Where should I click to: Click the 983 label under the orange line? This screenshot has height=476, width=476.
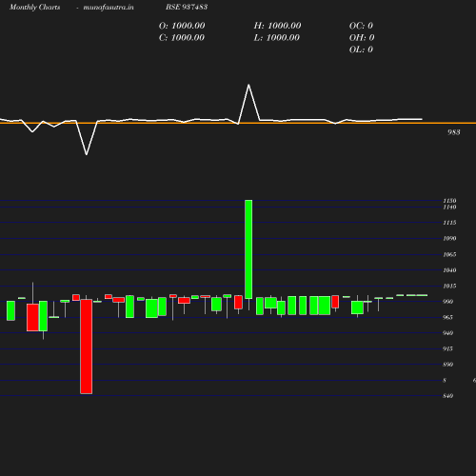pos(454,132)
